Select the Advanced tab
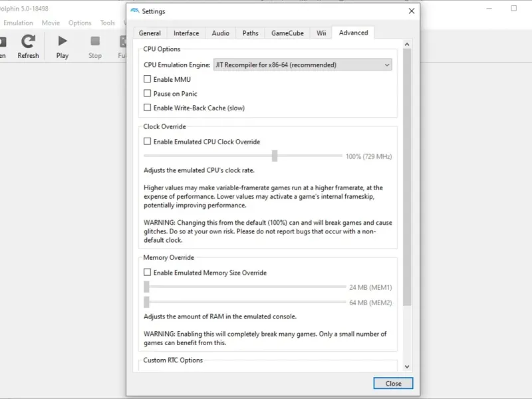The image size is (532, 399). [x=353, y=33]
